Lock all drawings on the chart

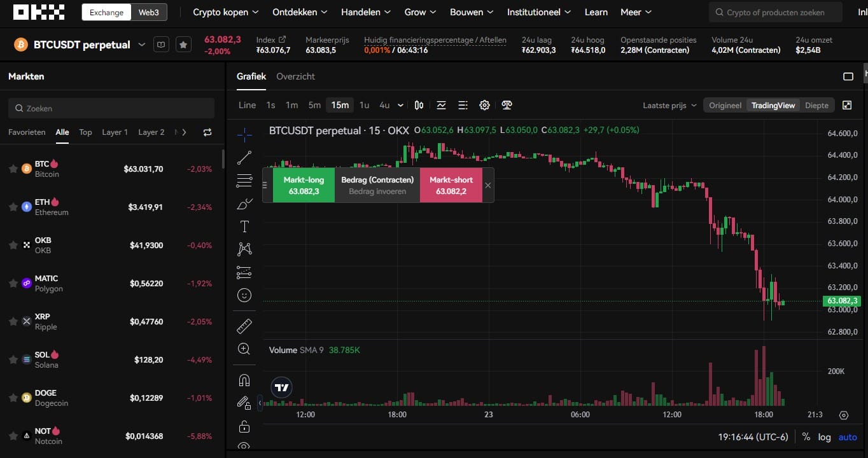click(244, 426)
